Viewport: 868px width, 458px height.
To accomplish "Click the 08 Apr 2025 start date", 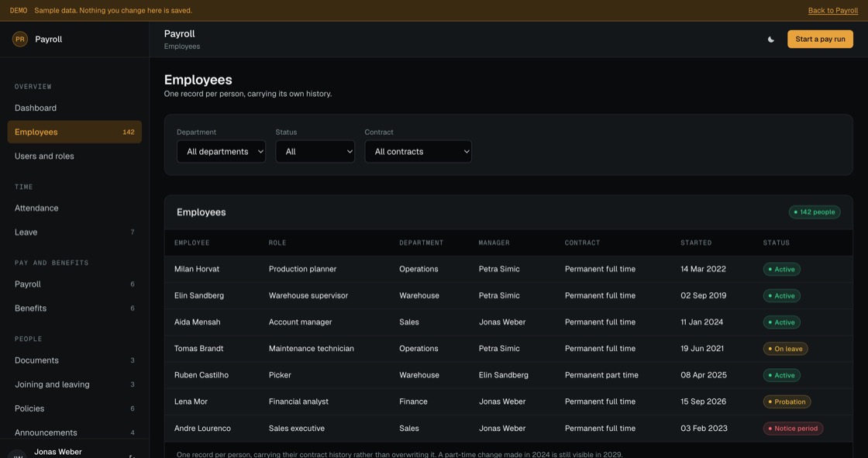I will click(x=704, y=376).
